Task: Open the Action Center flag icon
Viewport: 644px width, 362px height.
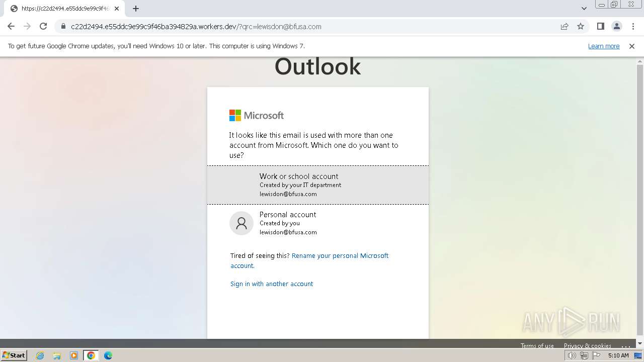Action: coord(596,355)
